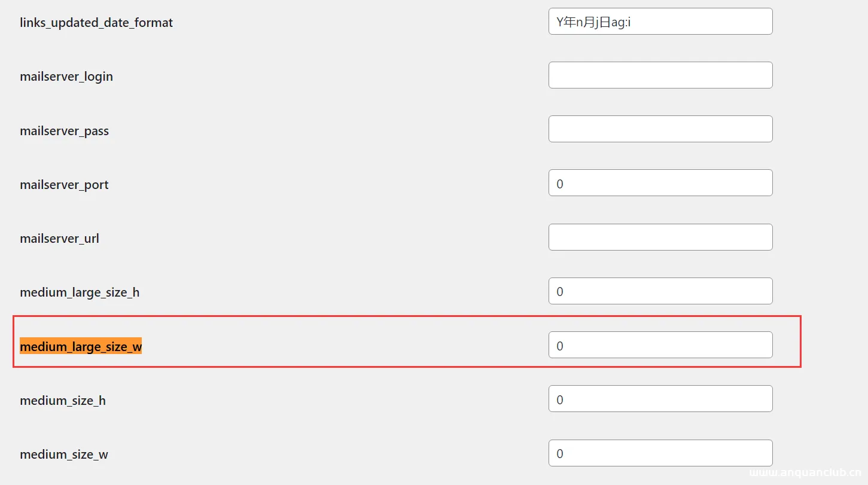Screen dimensions: 868x485
Task: Click the links_updated_date_format label
Action: click(x=96, y=23)
